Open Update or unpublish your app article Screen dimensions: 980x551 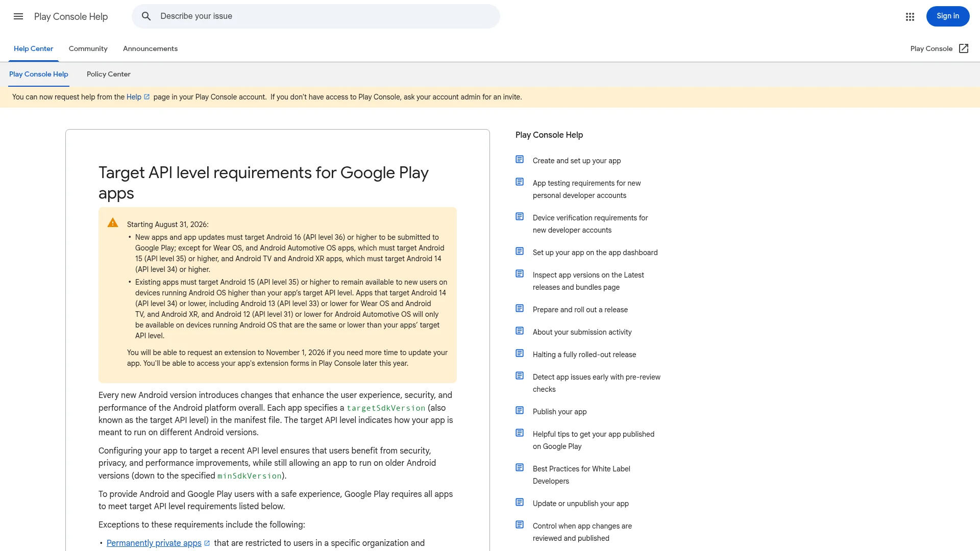pos(581,504)
